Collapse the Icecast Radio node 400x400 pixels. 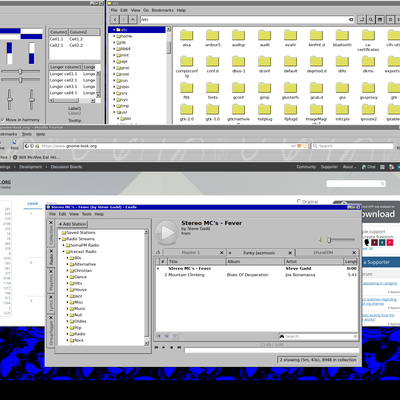[x=64, y=251]
